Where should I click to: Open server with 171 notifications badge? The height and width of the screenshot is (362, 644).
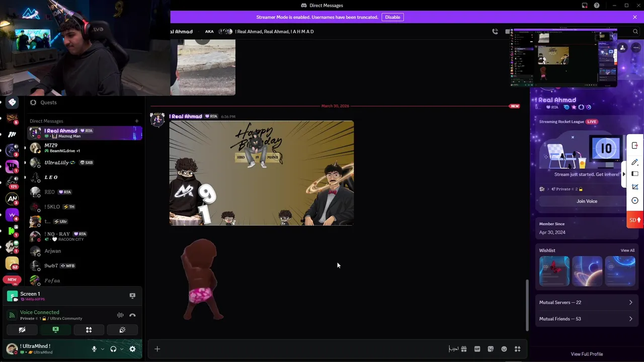click(12, 181)
